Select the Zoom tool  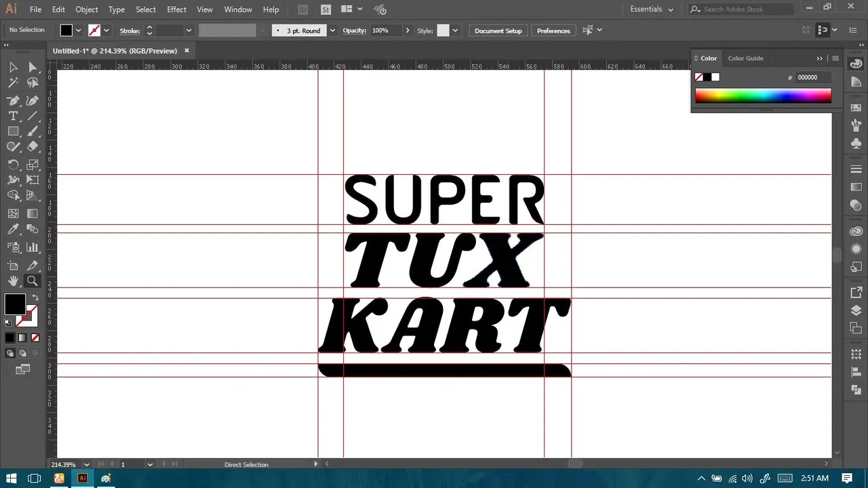click(x=33, y=281)
